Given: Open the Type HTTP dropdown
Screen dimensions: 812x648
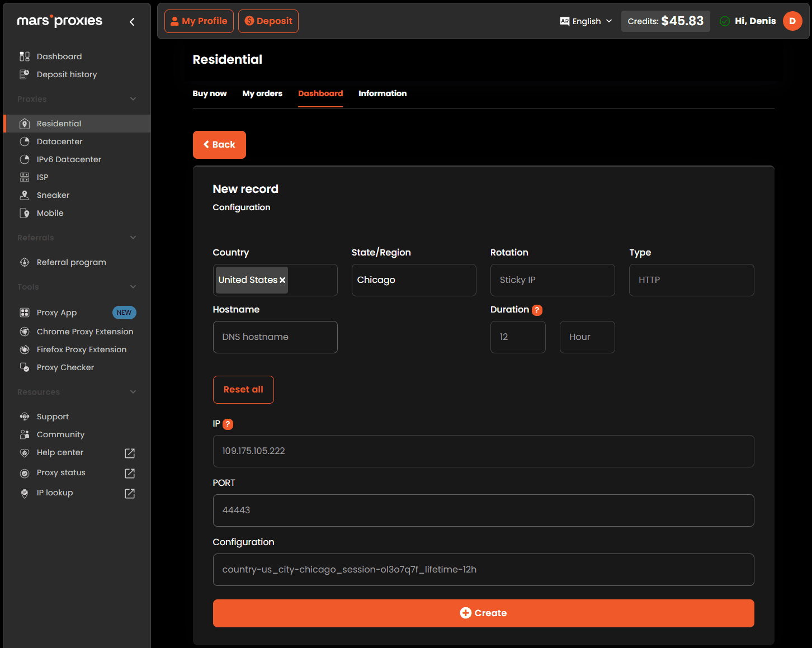Looking at the screenshot, I should [x=691, y=280].
